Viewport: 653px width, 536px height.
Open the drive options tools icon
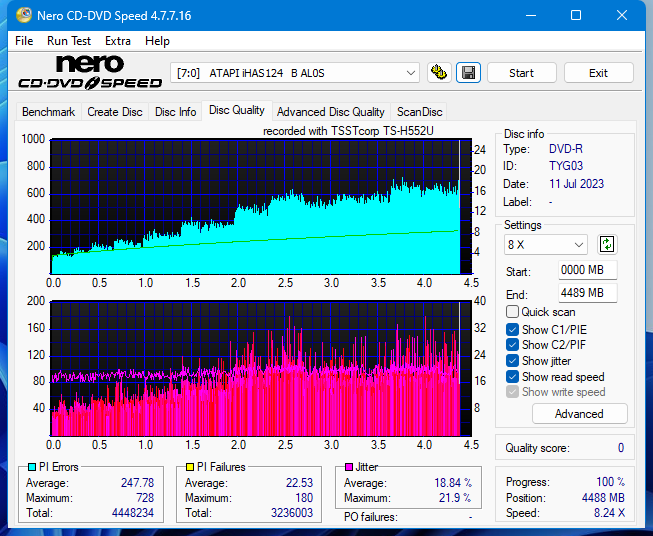point(439,73)
